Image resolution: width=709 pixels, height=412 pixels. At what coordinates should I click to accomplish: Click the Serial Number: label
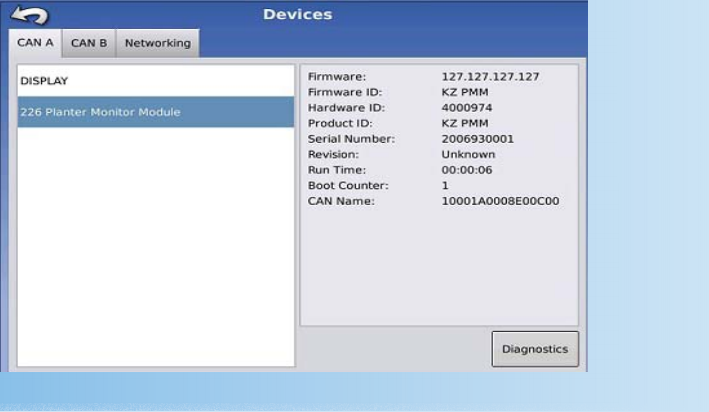pos(351,139)
